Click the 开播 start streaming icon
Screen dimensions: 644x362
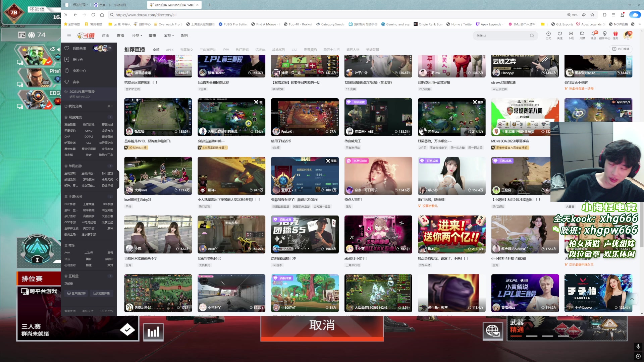[582, 35]
